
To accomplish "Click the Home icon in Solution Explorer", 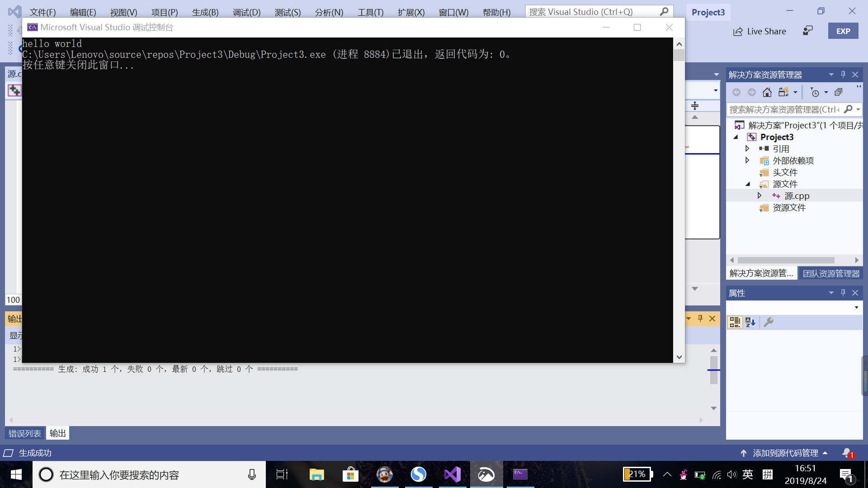I will pos(767,93).
